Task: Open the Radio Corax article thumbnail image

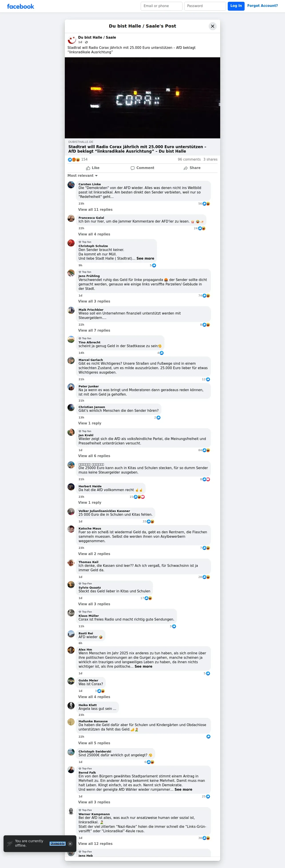Action: [142, 98]
